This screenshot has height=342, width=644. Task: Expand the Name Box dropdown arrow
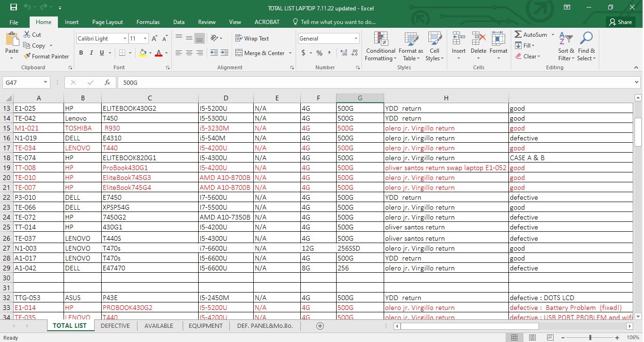click(46, 82)
